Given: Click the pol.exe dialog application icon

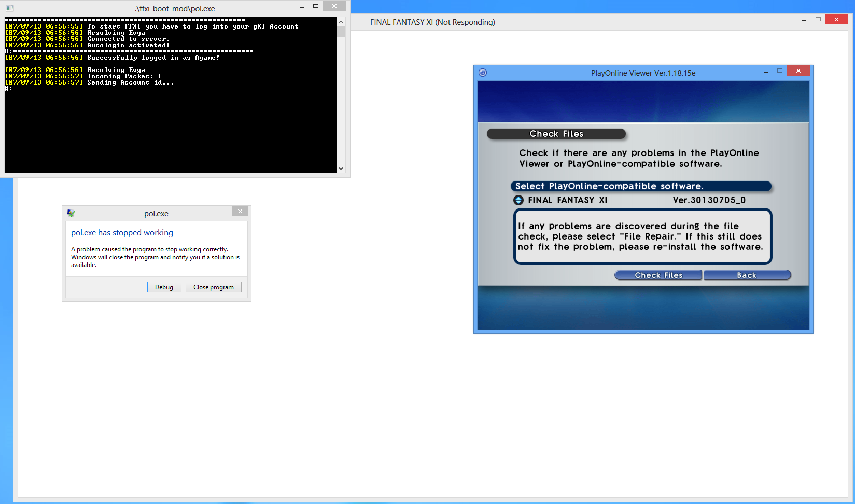Looking at the screenshot, I should (71, 213).
